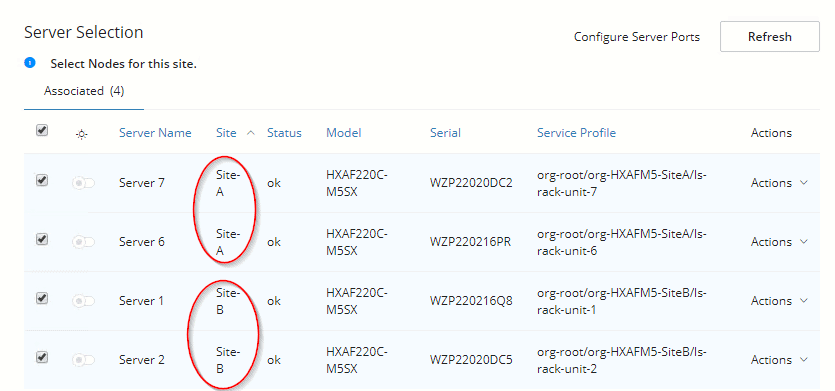Select the Server 6 name cell

(x=142, y=242)
